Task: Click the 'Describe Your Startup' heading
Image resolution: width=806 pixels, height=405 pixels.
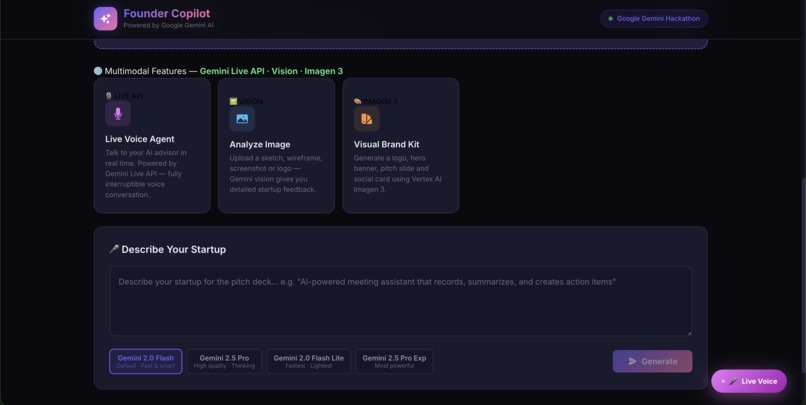Action: click(174, 249)
